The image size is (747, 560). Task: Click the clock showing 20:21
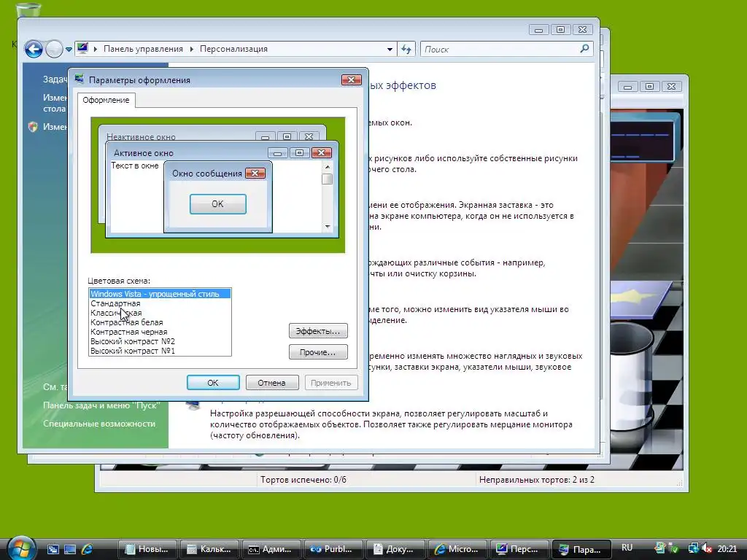pos(727,548)
